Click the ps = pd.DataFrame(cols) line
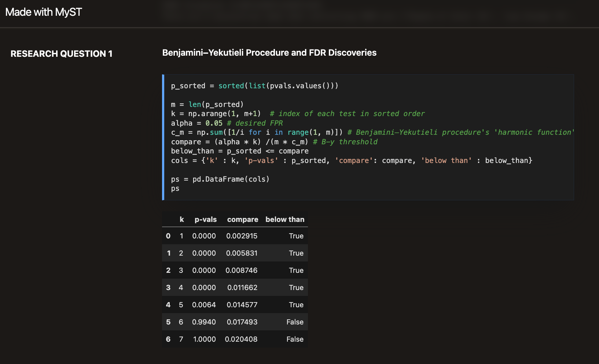This screenshot has height=364, width=599. pos(220,179)
